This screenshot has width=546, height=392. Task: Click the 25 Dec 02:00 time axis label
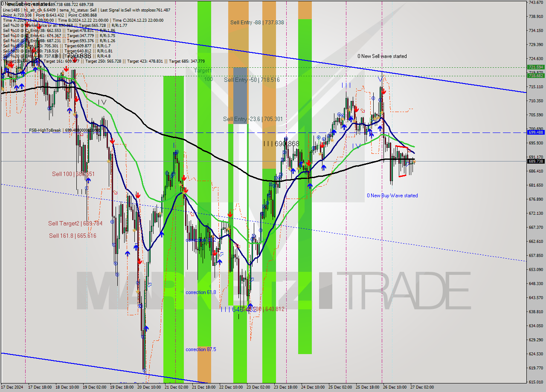click(340, 387)
